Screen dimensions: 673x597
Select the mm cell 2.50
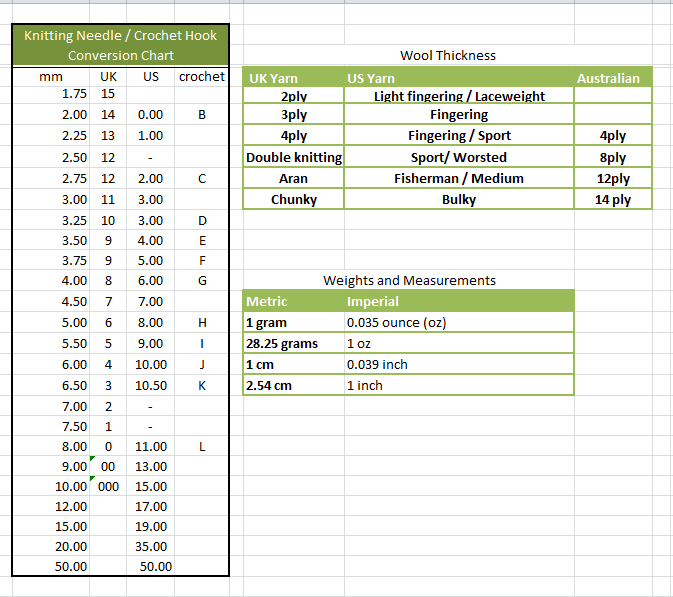51,158
